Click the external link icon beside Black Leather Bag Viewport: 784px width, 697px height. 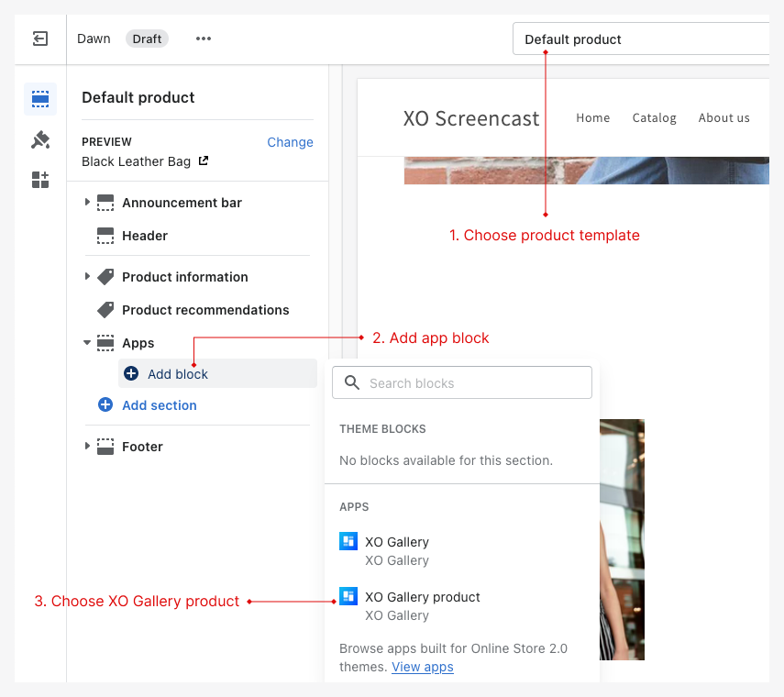[204, 161]
